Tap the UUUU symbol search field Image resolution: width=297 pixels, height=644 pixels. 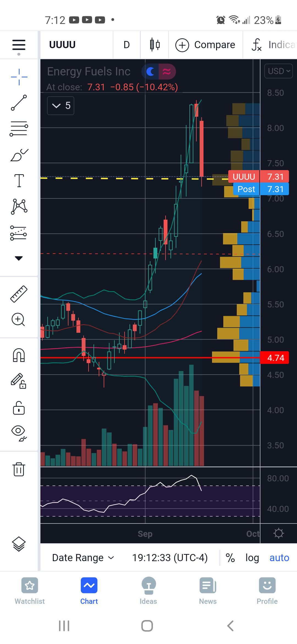[x=62, y=45]
